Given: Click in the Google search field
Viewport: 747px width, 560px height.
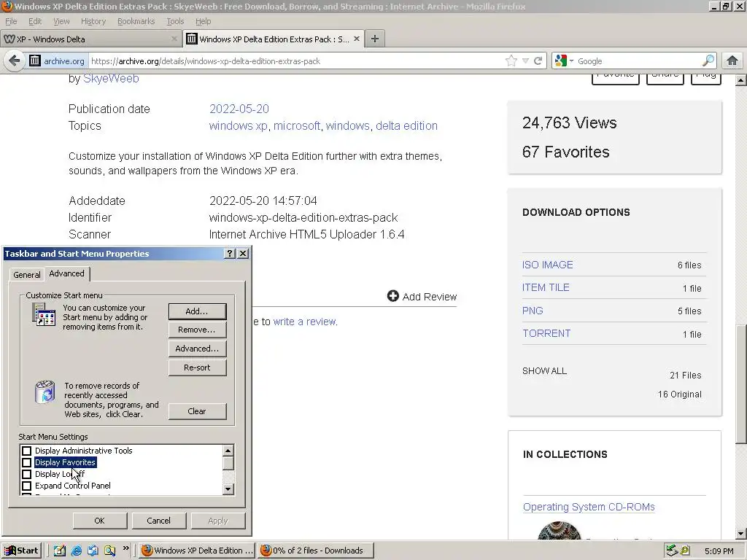Looking at the screenshot, I should [638, 61].
